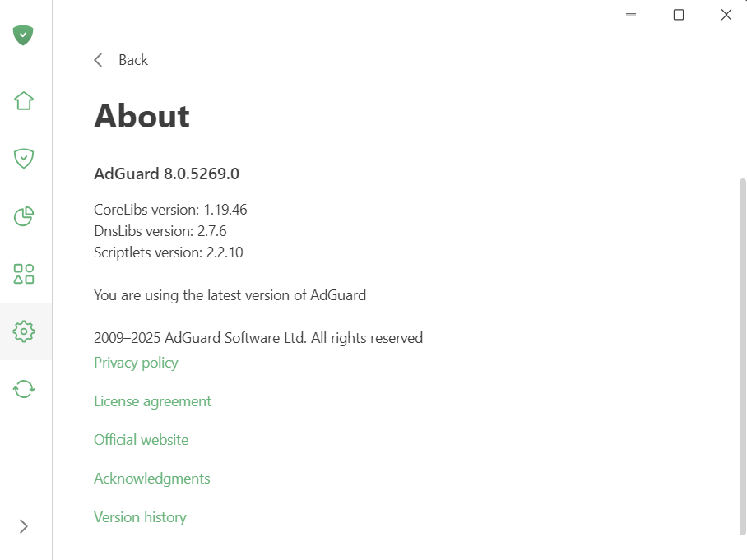Open the Extensions shapes icon
747x560 pixels.
tap(24, 274)
